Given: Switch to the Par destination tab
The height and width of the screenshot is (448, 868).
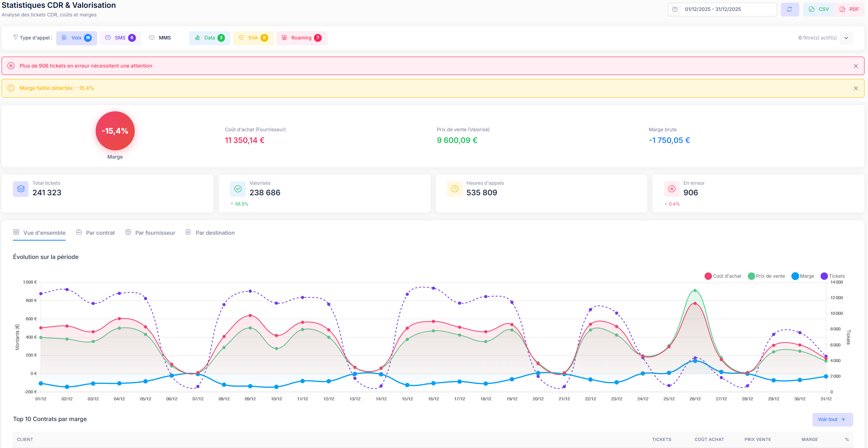Looking at the screenshot, I should click(x=215, y=232).
